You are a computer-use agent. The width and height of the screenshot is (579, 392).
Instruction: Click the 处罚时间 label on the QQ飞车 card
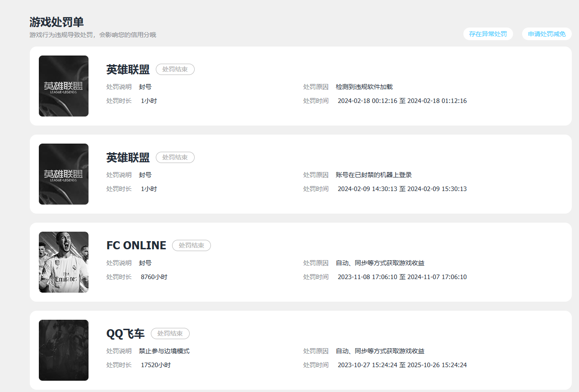point(316,365)
